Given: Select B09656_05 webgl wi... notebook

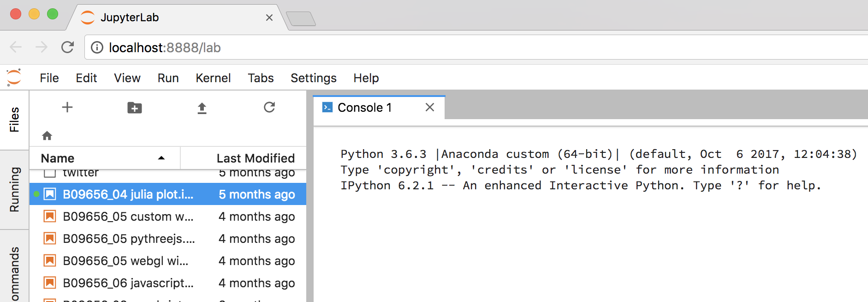Looking at the screenshot, I should tap(168, 260).
